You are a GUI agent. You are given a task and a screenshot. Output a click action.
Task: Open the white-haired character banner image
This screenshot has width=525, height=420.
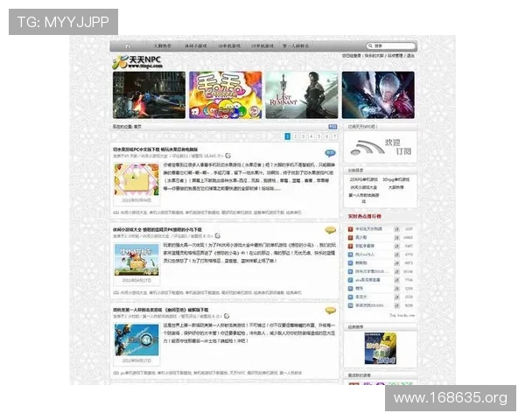point(378,95)
